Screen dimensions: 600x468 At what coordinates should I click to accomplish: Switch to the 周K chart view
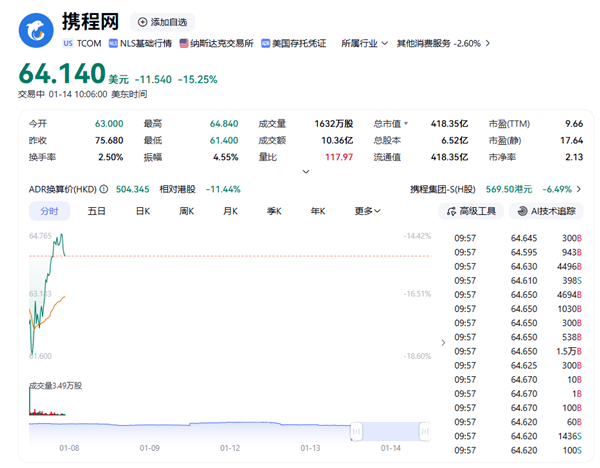[x=186, y=211]
